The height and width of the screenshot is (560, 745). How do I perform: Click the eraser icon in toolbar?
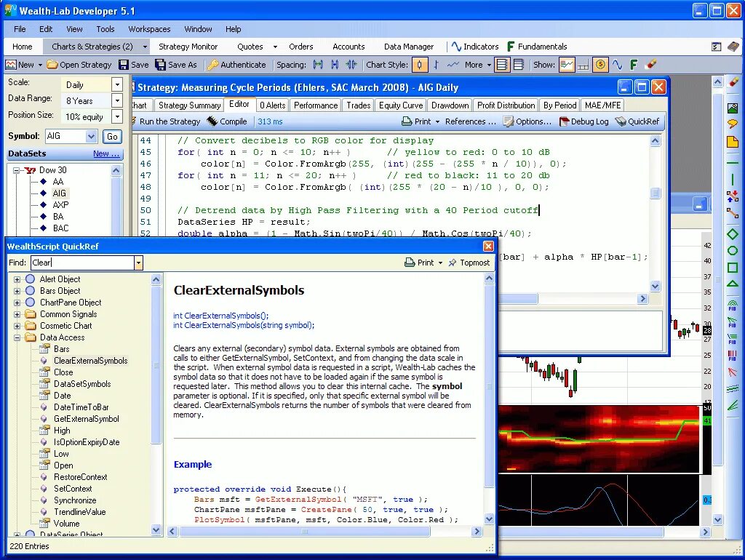651,64
